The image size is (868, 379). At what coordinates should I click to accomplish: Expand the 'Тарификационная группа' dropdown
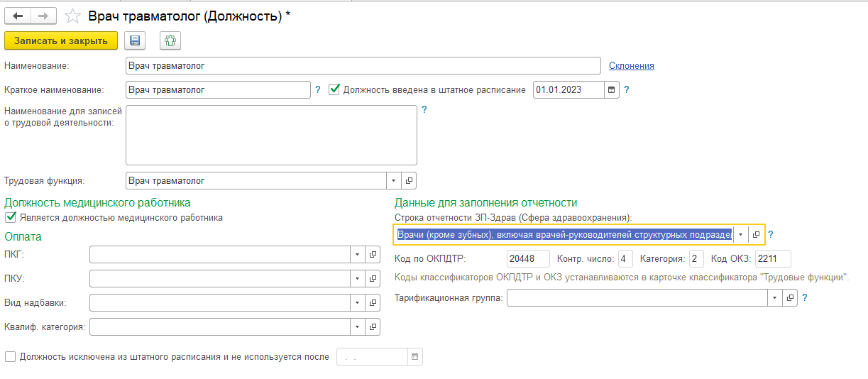pos(774,298)
